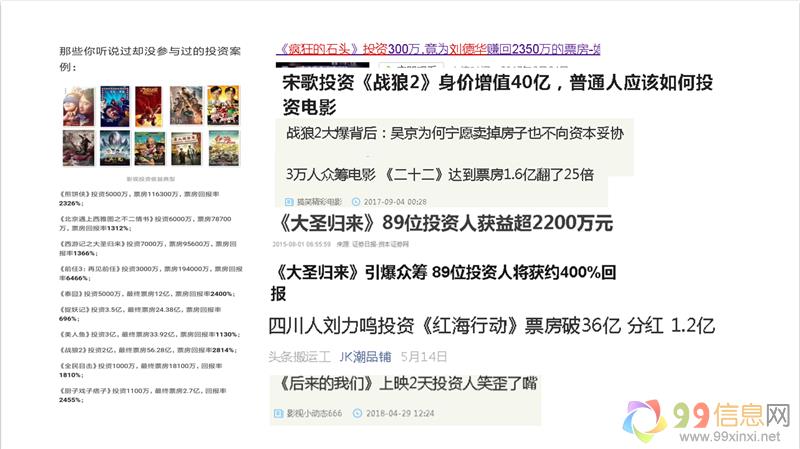Click the 影视小动态666 author icon
The image size is (800, 449).
pyautogui.click(x=278, y=413)
